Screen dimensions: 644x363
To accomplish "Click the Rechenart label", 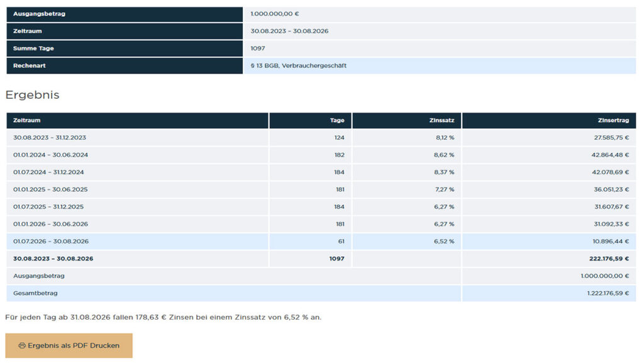I will [29, 65].
